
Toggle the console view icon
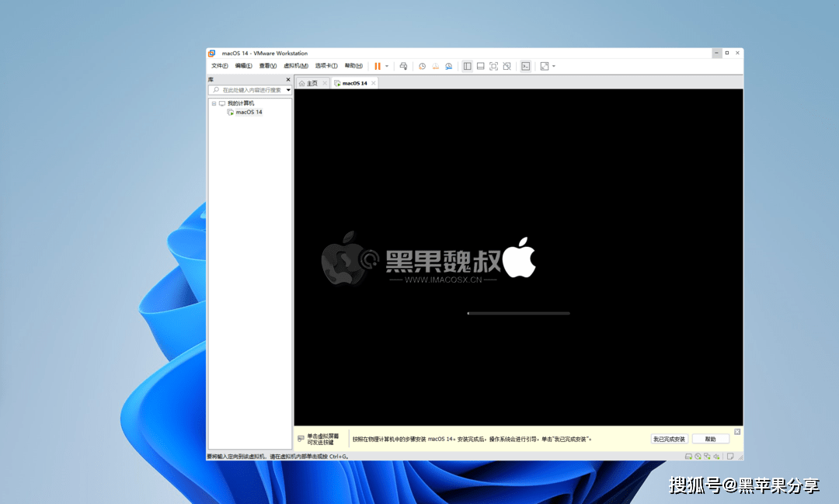pyautogui.click(x=526, y=66)
